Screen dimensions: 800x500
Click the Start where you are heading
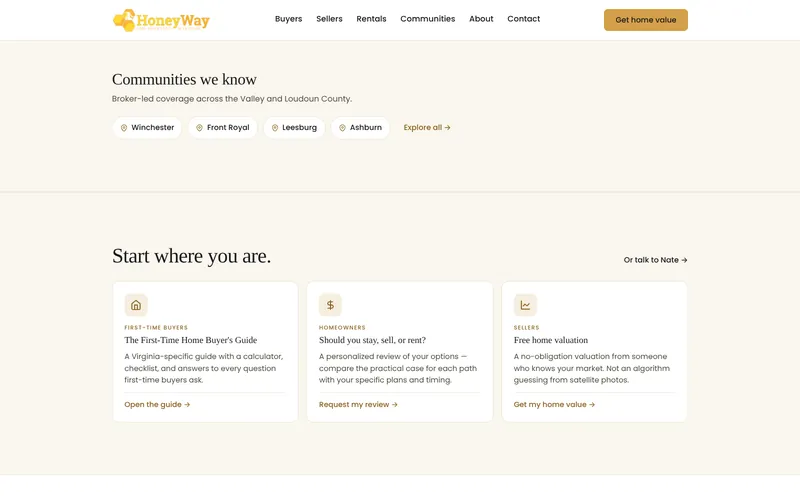pos(191,256)
